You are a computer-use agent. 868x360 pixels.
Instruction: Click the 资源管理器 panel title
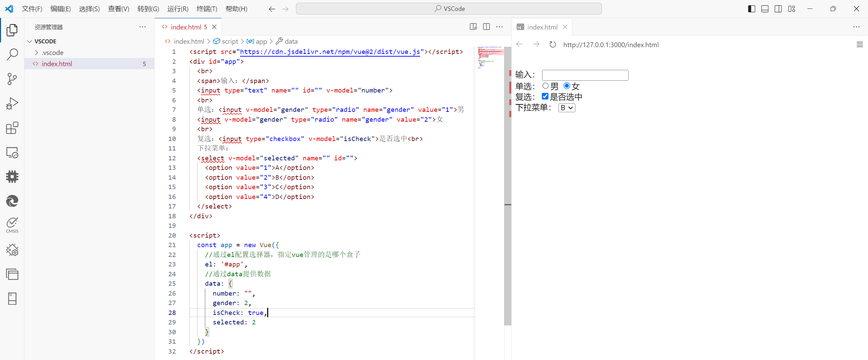click(x=48, y=27)
